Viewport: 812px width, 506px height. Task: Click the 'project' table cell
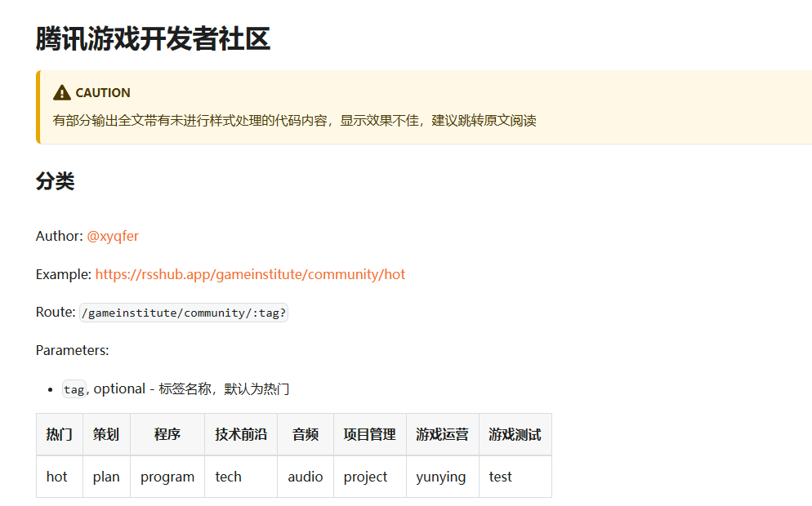tap(370, 477)
